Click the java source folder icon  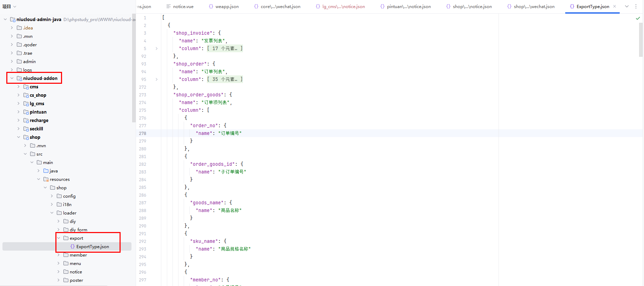46,171
